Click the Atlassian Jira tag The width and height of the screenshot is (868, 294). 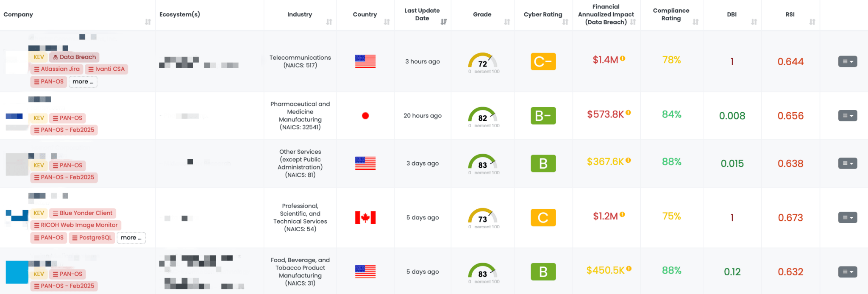(x=56, y=69)
